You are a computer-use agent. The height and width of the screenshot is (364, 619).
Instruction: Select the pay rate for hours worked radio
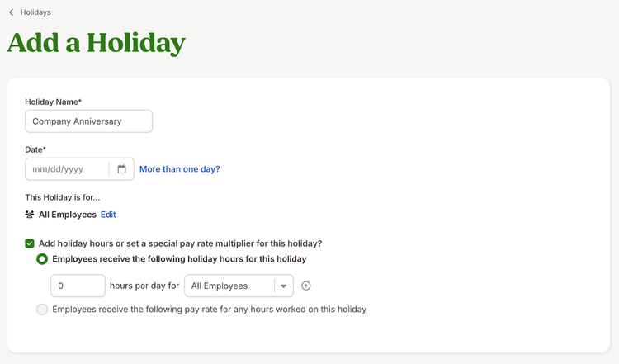point(42,310)
